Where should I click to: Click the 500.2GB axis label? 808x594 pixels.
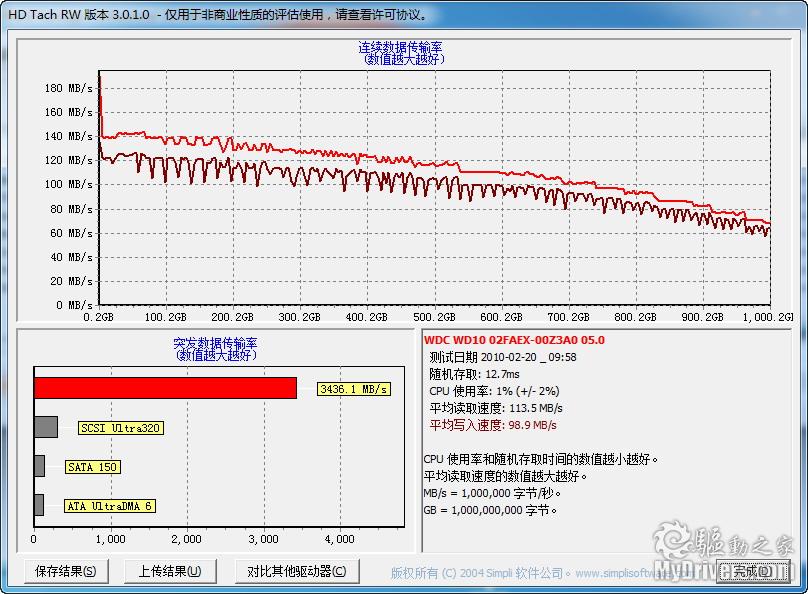pos(434,317)
